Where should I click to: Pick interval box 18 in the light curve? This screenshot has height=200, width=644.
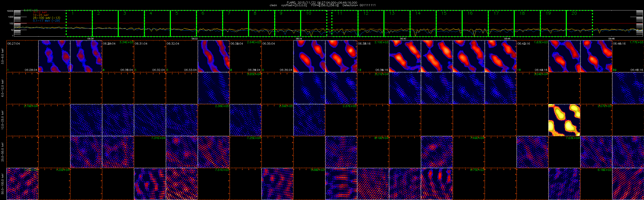point(527,24)
